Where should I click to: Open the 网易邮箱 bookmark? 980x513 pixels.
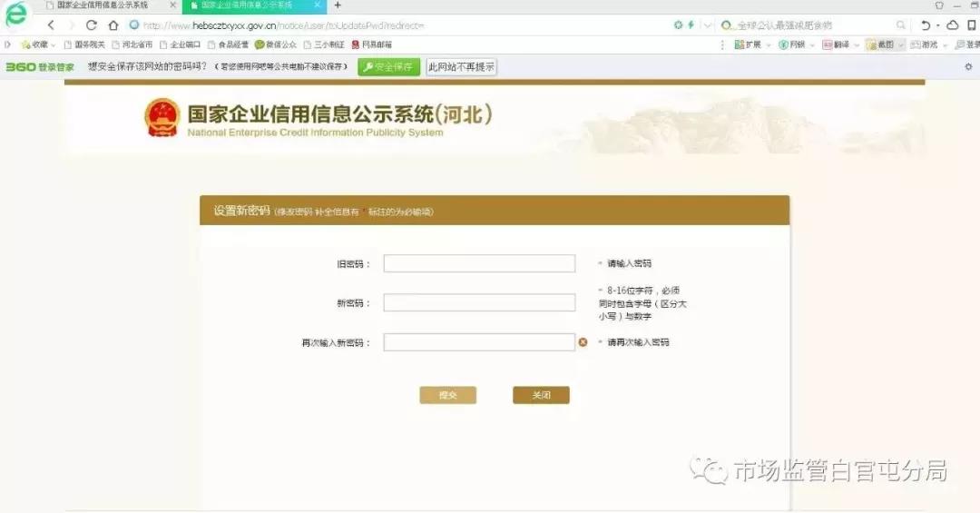(x=371, y=44)
